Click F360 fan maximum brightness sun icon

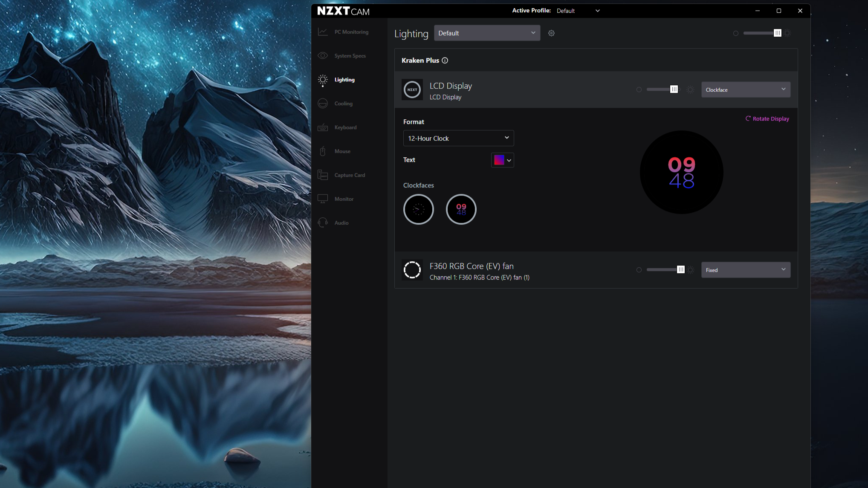[691, 270]
